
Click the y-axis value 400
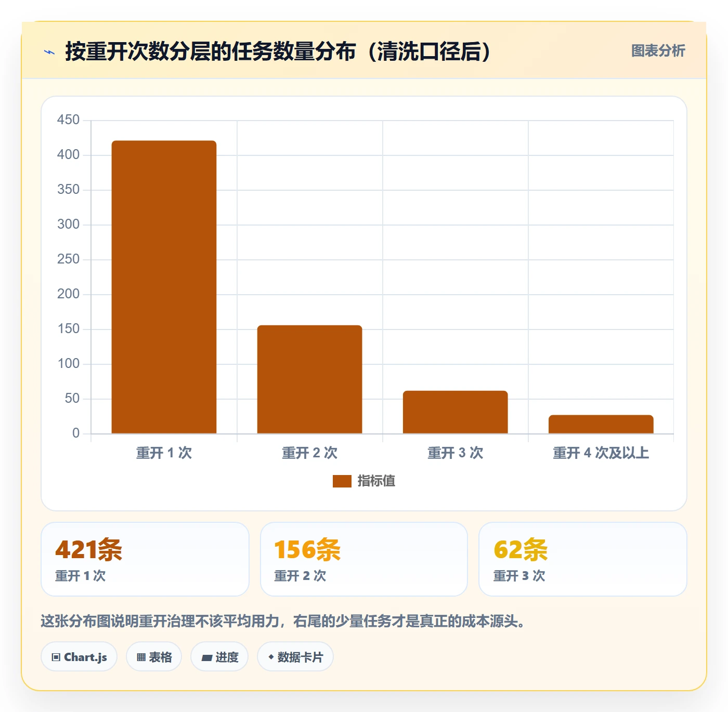[68, 155]
